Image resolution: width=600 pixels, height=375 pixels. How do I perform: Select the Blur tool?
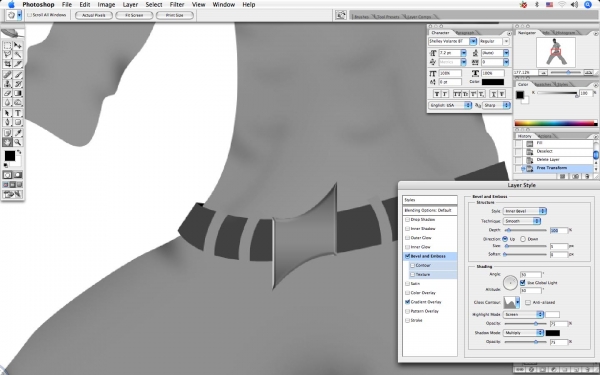[7, 102]
